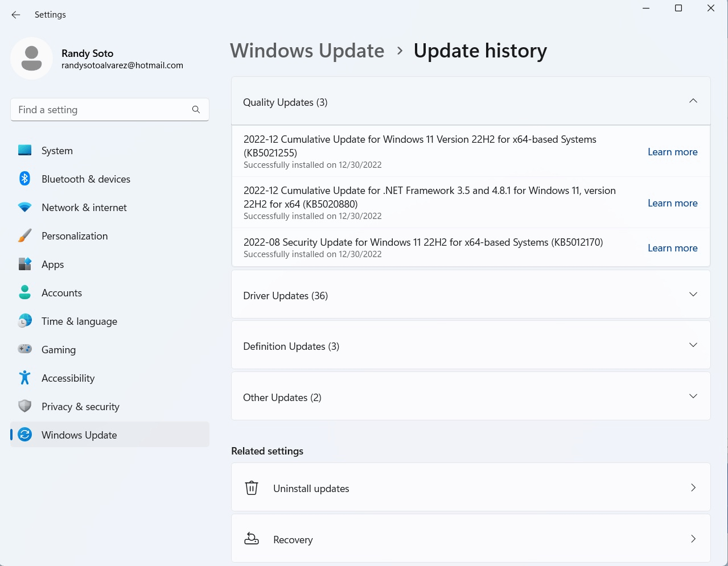Click the Find a setting search box
The image size is (728, 566).
(110, 110)
